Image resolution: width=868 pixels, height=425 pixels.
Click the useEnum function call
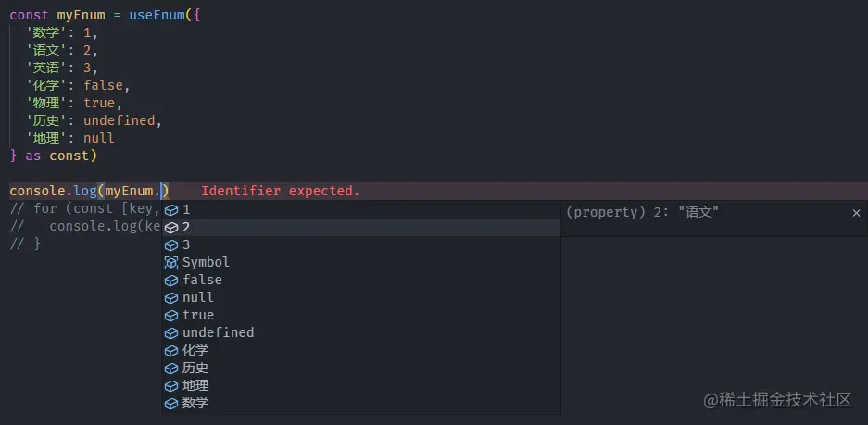pos(157,15)
